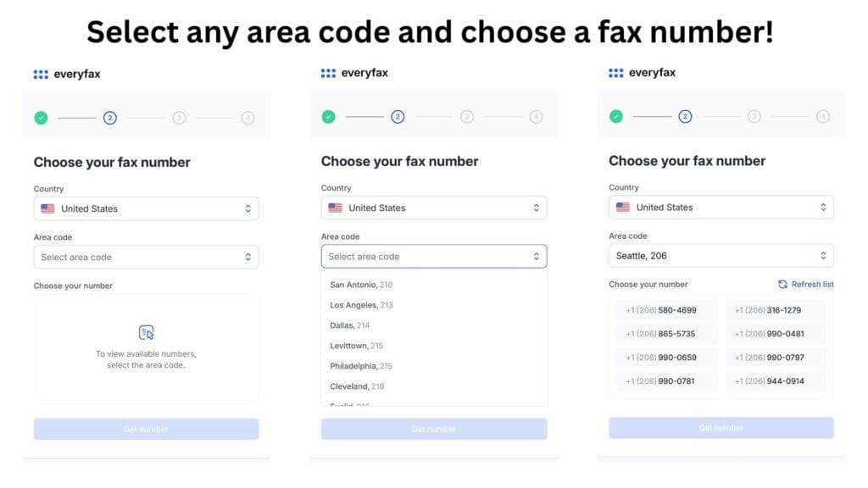Click the Refresh list link
This screenshot has width=868, height=488.
(x=812, y=285)
